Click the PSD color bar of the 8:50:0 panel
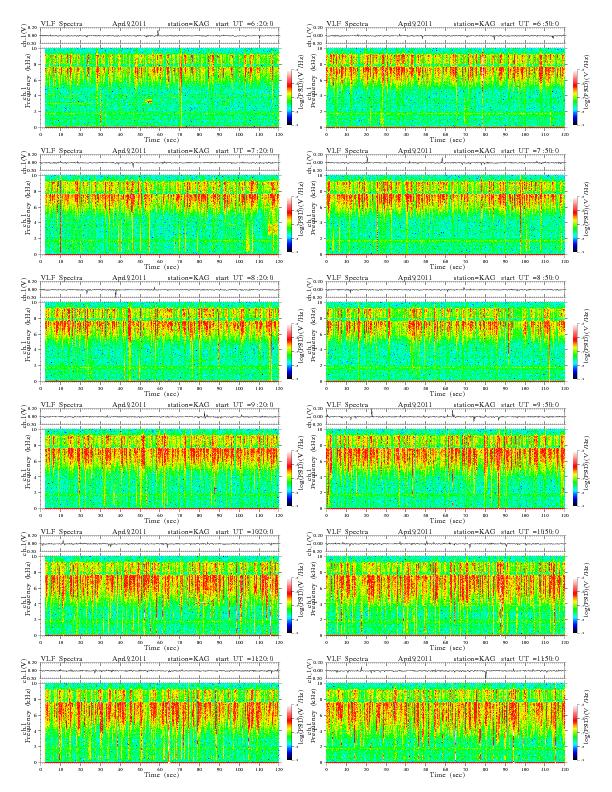The height and width of the screenshot is (792, 612). tap(576, 351)
